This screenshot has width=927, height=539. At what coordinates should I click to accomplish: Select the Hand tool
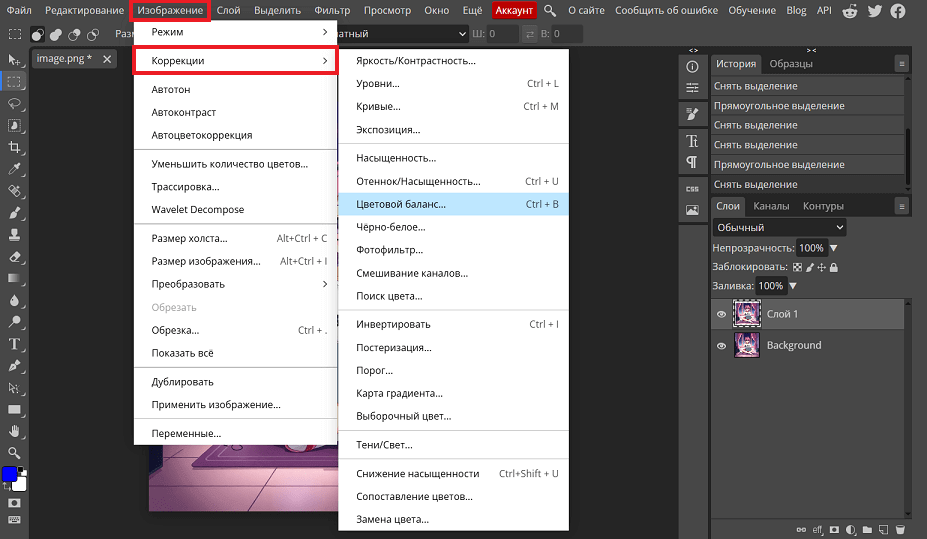[x=15, y=431]
